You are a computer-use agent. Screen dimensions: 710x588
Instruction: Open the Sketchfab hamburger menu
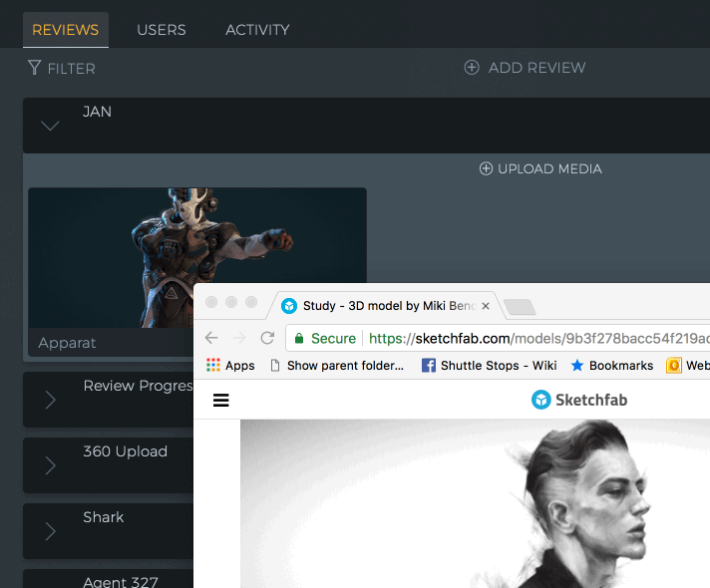[x=221, y=401]
